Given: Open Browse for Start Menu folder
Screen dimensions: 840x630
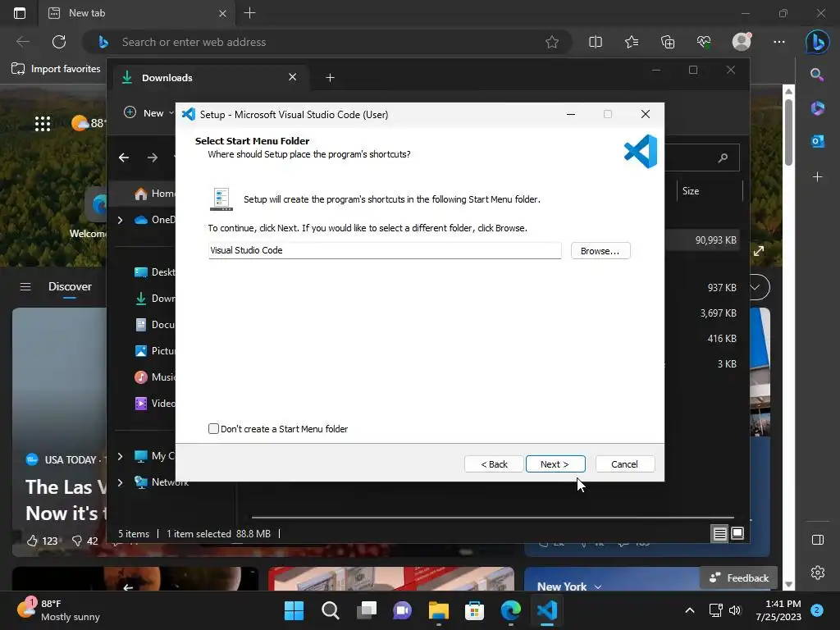Looking at the screenshot, I should tap(600, 251).
